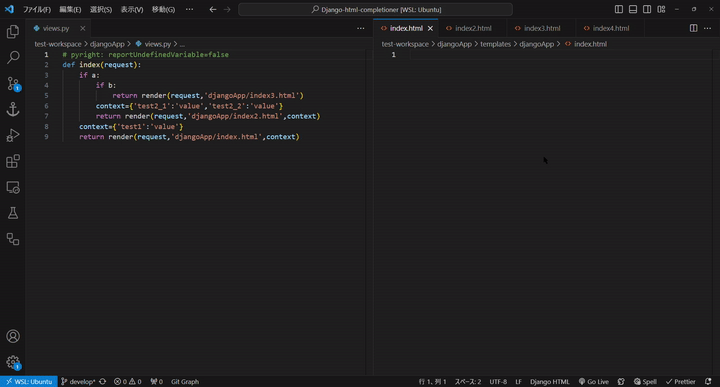This screenshot has width=720, height=387.
Task: Split the right editor group
Action: point(693,28)
